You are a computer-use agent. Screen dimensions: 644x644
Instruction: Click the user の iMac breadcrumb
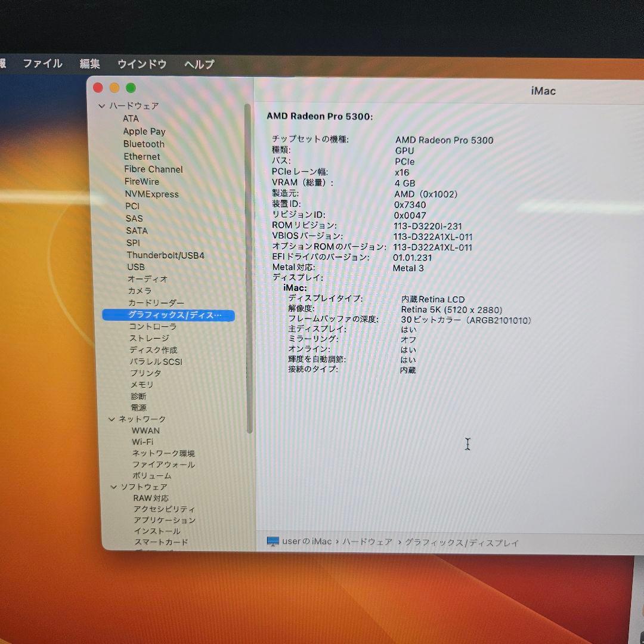point(306,541)
